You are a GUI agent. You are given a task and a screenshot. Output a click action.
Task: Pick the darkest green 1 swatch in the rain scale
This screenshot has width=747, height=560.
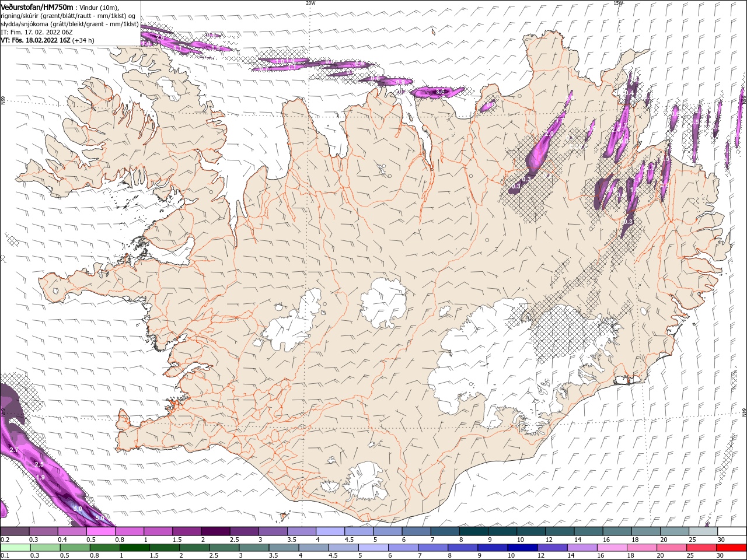(134, 548)
